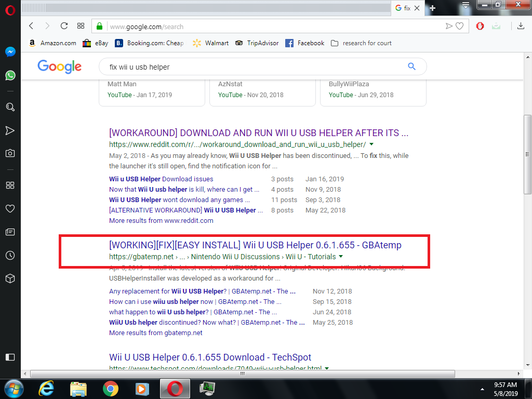Launch Internet Explorer from the taskbar
Image resolution: width=532 pixels, height=399 pixels.
pyautogui.click(x=46, y=389)
